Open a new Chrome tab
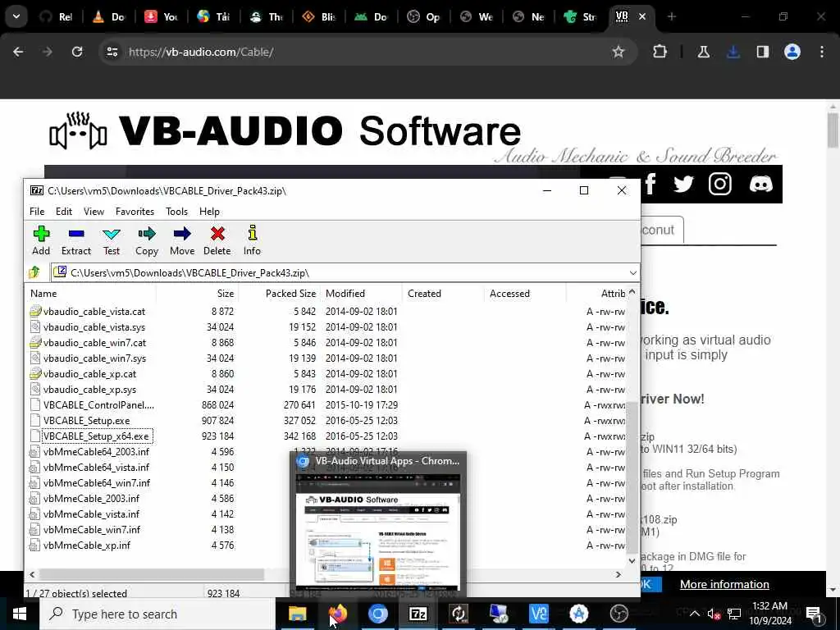Viewport: 840px width, 630px height. tap(671, 16)
